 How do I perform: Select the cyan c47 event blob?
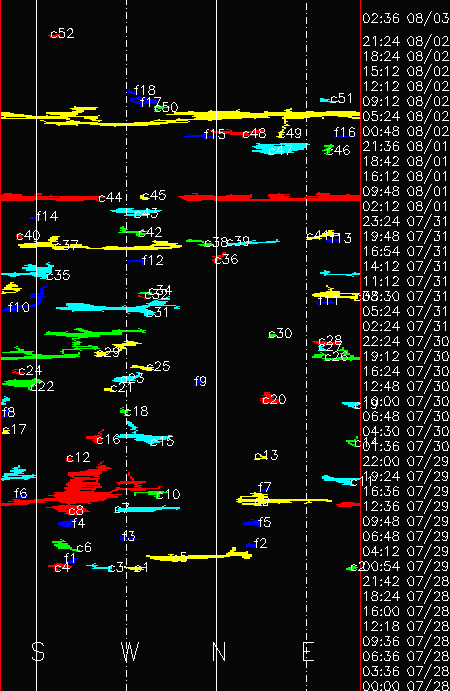point(279,149)
